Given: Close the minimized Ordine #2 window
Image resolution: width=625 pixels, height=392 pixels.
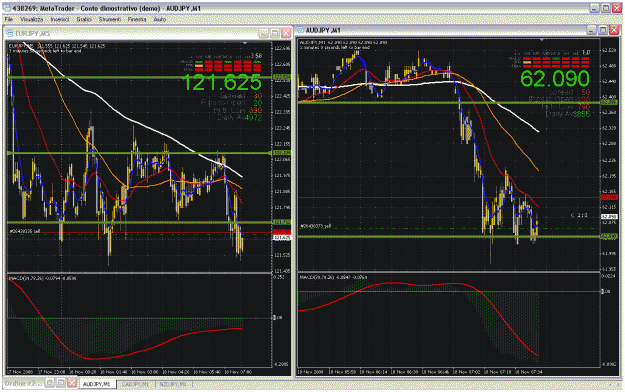Looking at the screenshot, I should pyautogui.click(x=72, y=383).
